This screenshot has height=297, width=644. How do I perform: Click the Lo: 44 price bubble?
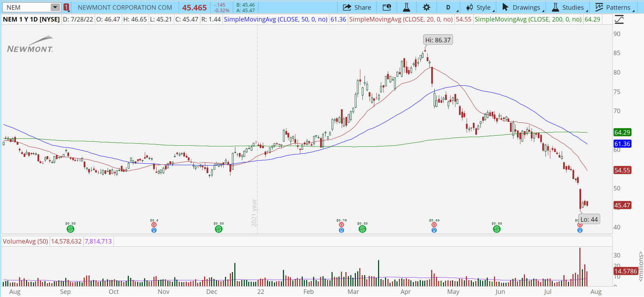tap(589, 219)
